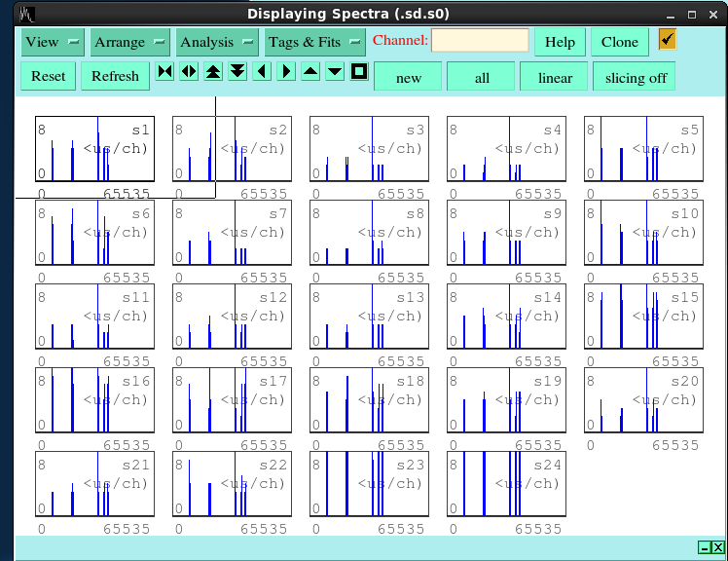Click the Channel input field
Viewport: 728px width, 561px height.
480,41
